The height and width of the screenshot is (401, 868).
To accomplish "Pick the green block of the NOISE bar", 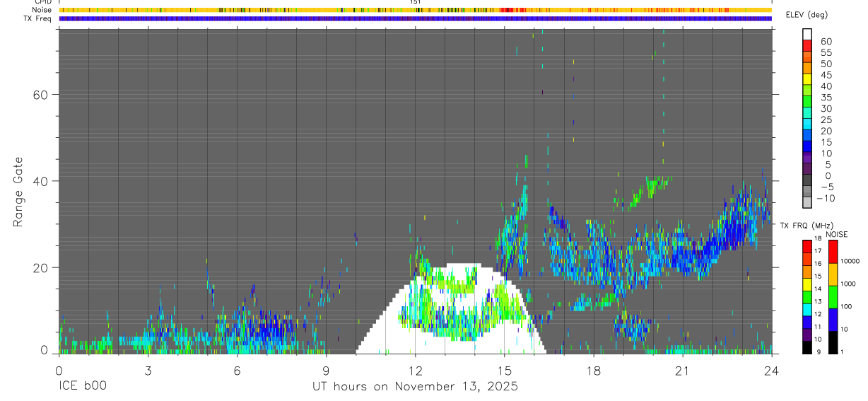I will coord(833,297).
